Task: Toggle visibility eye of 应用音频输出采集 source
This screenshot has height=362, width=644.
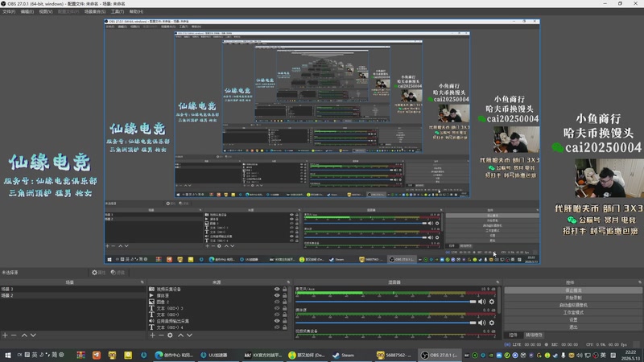Action: pyautogui.click(x=277, y=321)
